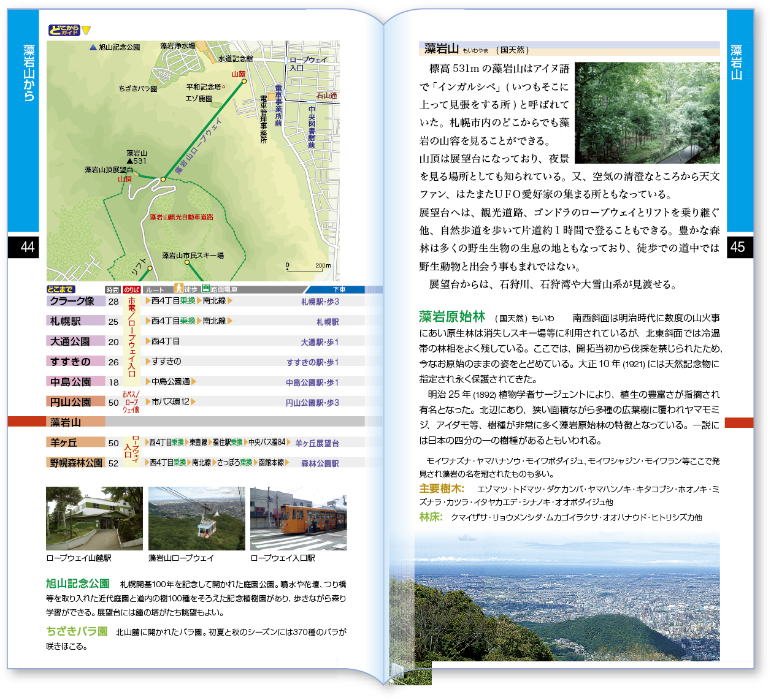Click the 羊ヶ丘展望台 alighting stop
This screenshot has height=700, width=771.
317,443
